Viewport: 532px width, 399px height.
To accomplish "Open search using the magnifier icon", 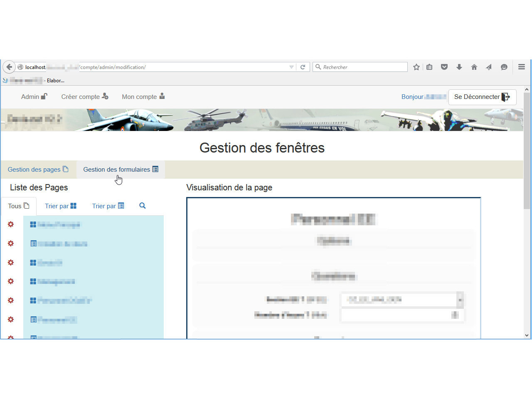I will [x=142, y=206].
